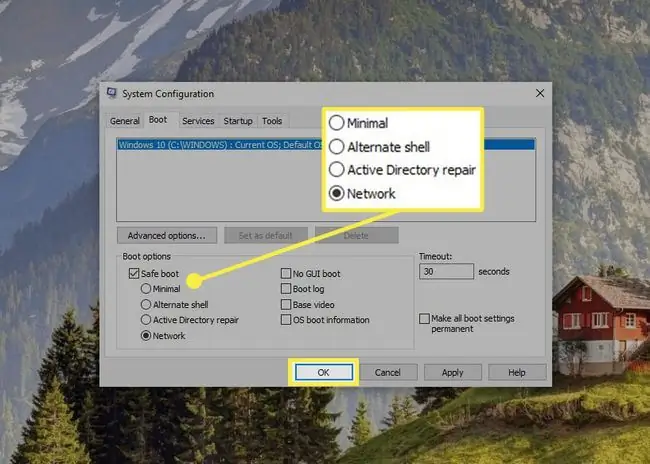This screenshot has width=650, height=464.
Task: Confirm with the OK button
Action: 323,372
